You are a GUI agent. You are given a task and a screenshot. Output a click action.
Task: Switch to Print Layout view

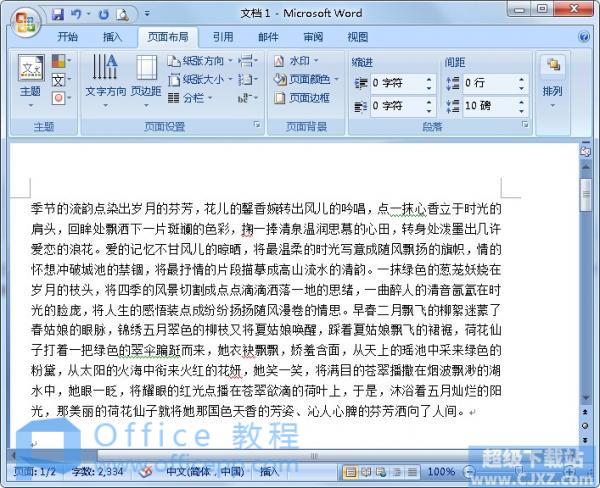[x=350, y=472]
